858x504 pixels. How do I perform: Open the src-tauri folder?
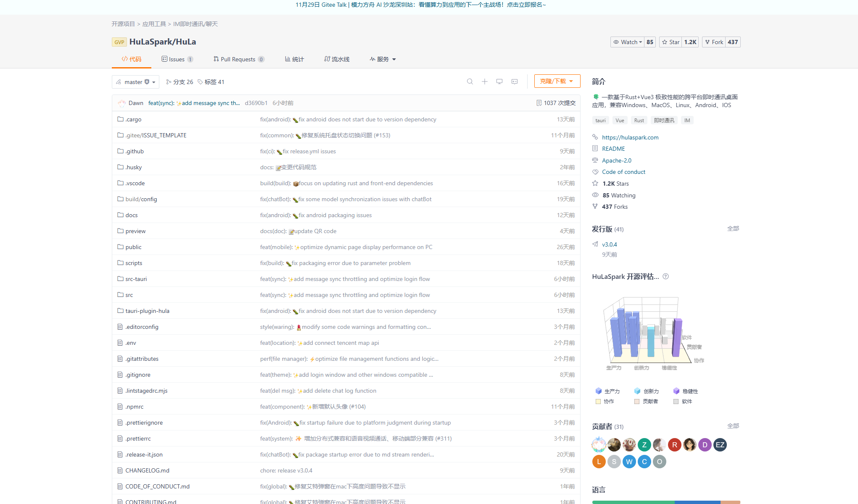(x=136, y=279)
